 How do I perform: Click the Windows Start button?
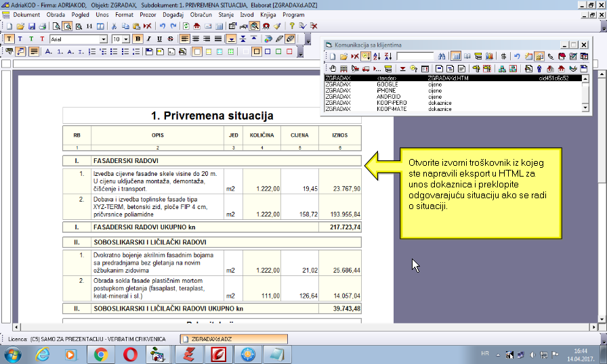13,355
